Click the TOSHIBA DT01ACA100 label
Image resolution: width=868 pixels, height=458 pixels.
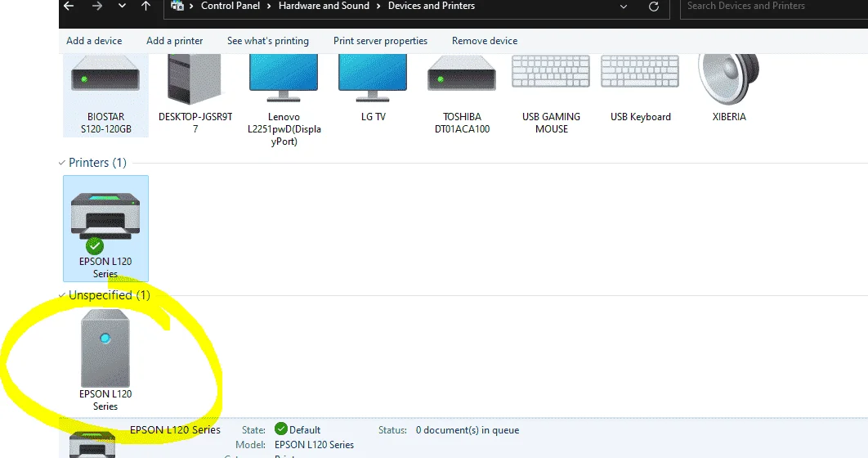(x=462, y=123)
